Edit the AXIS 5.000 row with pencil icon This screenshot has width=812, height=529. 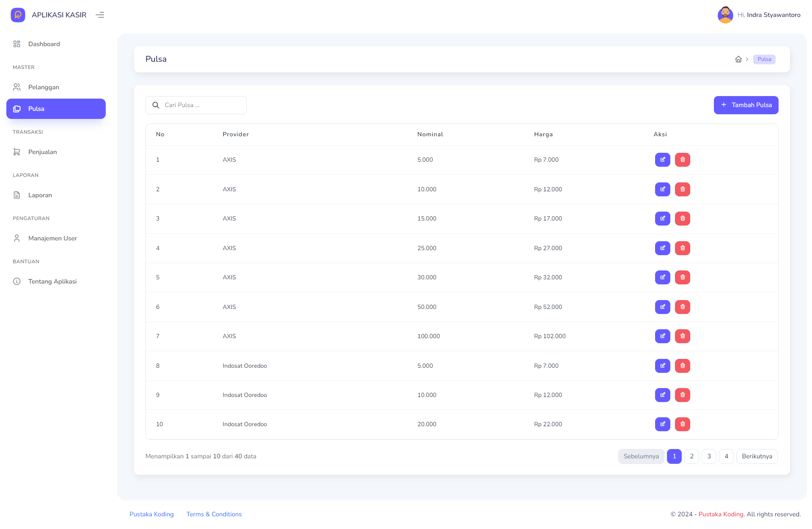coord(662,160)
